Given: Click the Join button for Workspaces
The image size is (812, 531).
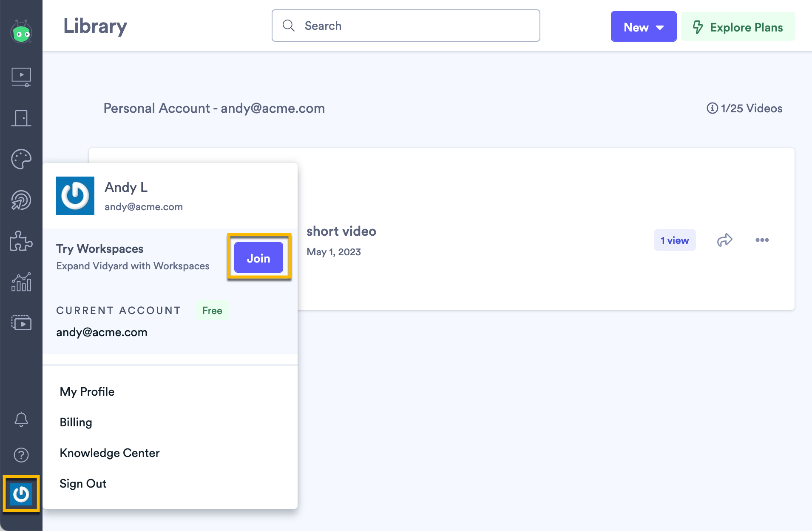Looking at the screenshot, I should tap(258, 257).
